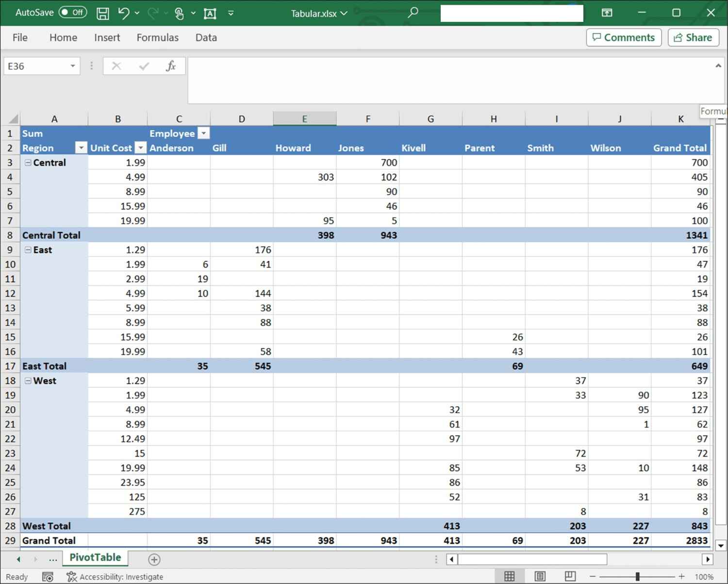The height and width of the screenshot is (584, 728).
Task: Click the Name Box showing E36
Action: click(35, 66)
